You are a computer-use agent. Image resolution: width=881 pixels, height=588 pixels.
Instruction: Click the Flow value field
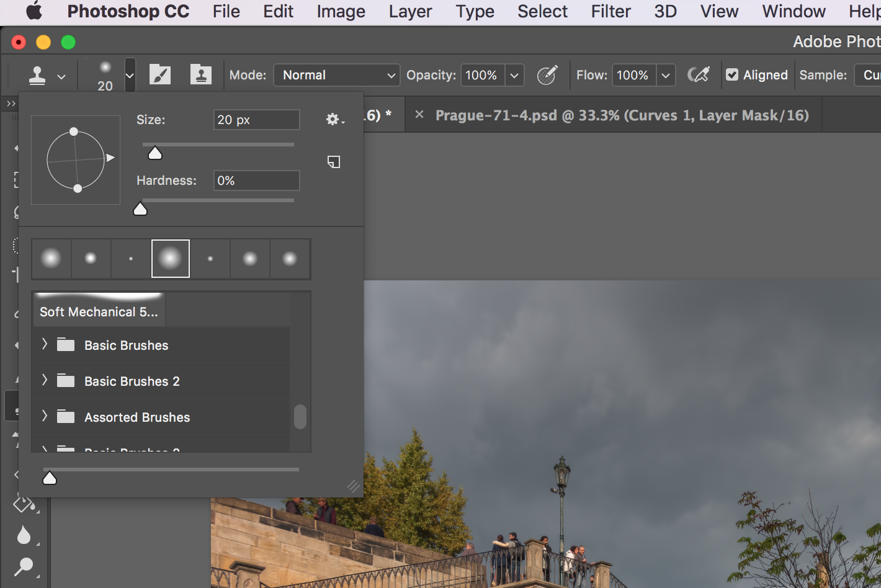tap(634, 75)
